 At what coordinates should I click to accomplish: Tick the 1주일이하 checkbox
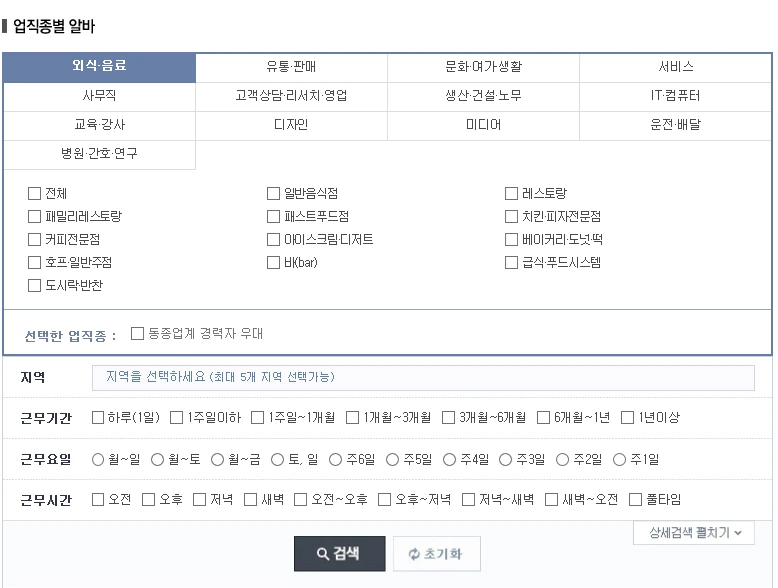pyautogui.click(x=177, y=418)
